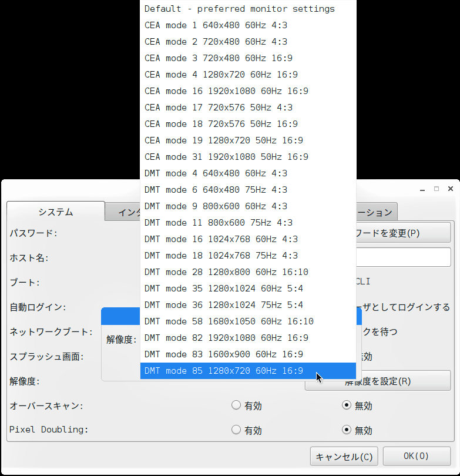Choose CEA mode 18 720x576 16:9

248,124
